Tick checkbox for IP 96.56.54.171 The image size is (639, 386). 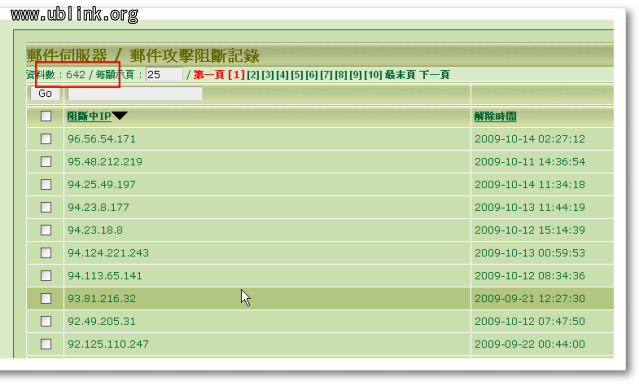pyautogui.click(x=46, y=139)
